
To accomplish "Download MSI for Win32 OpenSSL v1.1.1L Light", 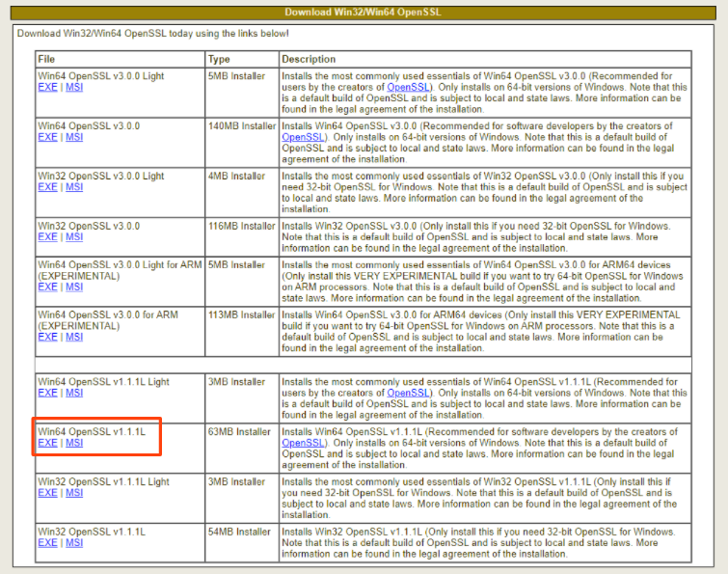I will tap(74, 493).
